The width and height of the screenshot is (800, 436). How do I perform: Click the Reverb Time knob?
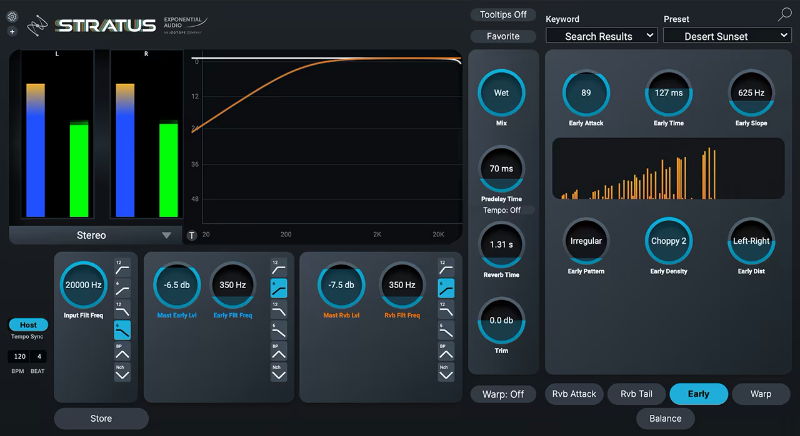pyautogui.click(x=502, y=243)
